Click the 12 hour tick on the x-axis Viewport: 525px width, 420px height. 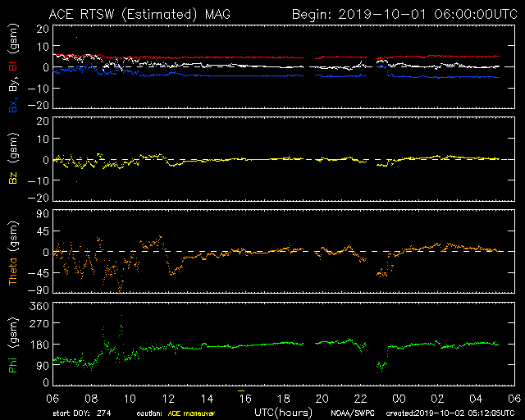point(168,396)
